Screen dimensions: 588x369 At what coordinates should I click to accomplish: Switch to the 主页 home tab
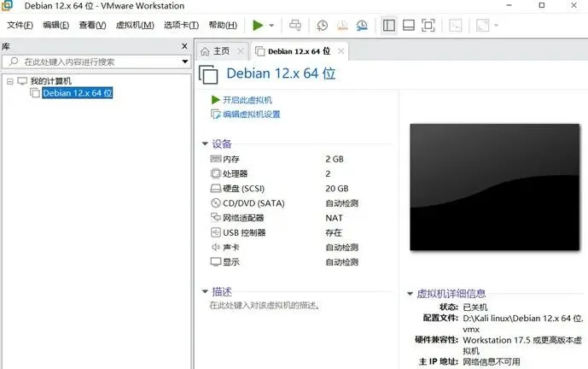221,51
